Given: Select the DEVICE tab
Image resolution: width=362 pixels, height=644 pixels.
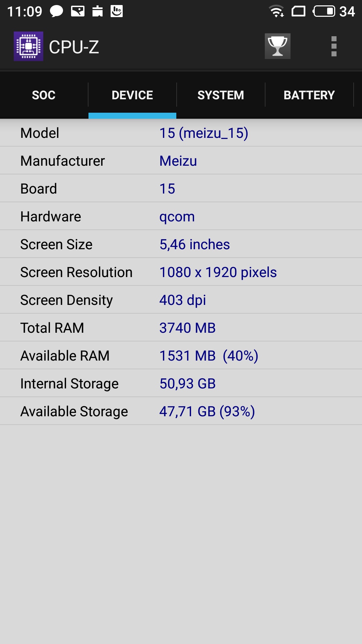Looking at the screenshot, I should click(132, 95).
